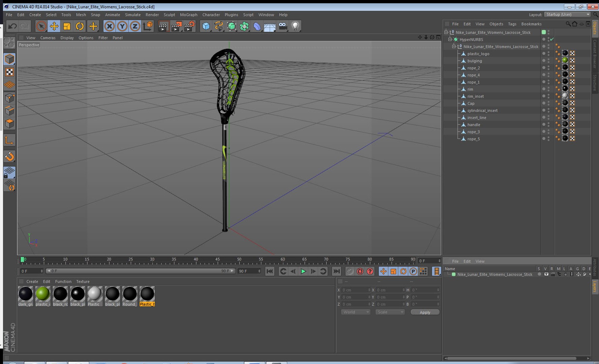The width and height of the screenshot is (599, 364).
Task: Click the Undo arrow icon
Action: pyautogui.click(x=12, y=26)
